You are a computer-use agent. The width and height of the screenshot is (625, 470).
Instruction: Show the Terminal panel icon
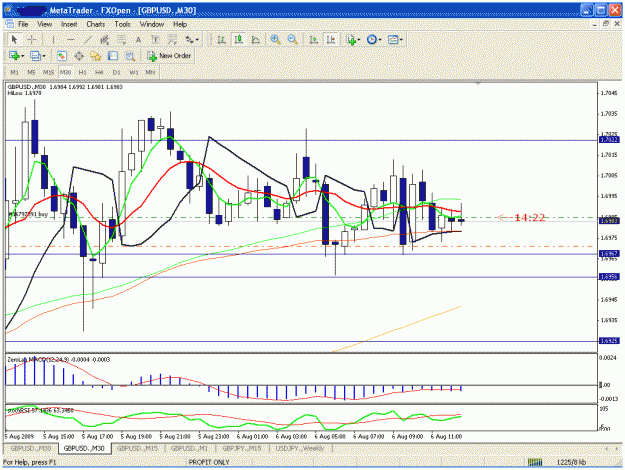click(x=113, y=56)
